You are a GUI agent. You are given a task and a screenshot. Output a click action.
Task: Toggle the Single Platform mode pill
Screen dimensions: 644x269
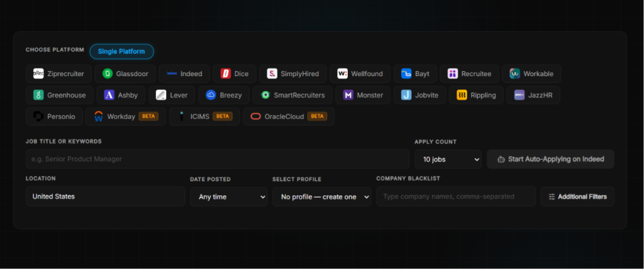[121, 52]
